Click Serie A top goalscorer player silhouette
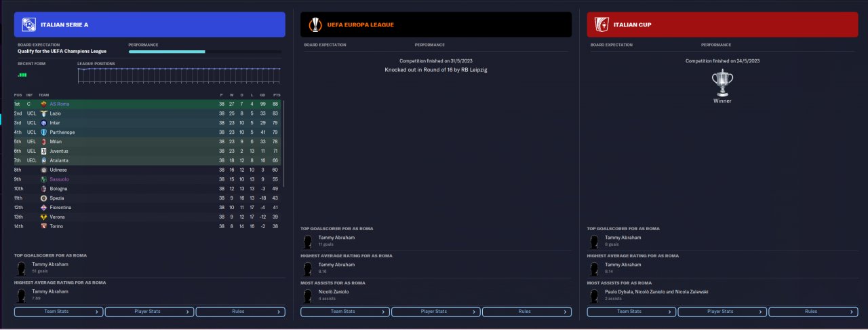The height and width of the screenshot is (330, 868). [x=21, y=268]
